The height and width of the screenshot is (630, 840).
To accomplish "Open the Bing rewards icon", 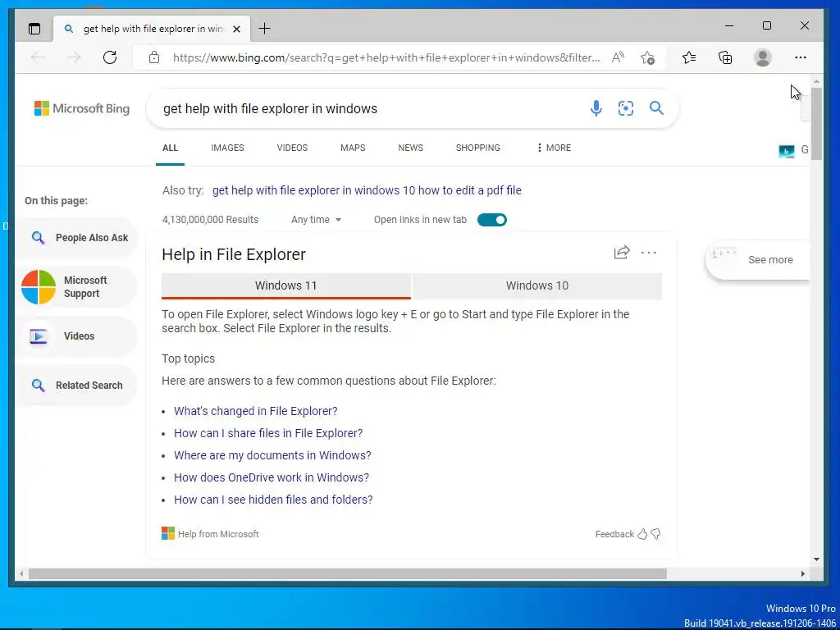I will click(786, 152).
